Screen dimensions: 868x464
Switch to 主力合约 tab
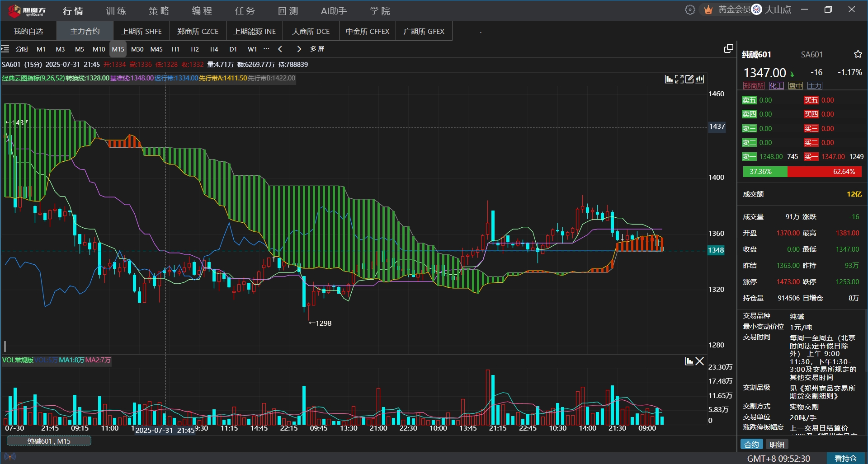pos(85,31)
